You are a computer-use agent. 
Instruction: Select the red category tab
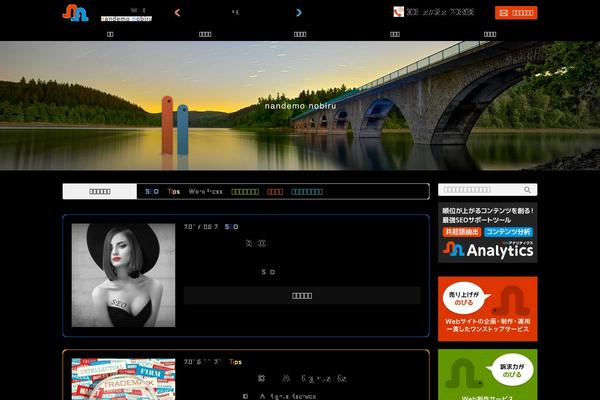coord(275,191)
